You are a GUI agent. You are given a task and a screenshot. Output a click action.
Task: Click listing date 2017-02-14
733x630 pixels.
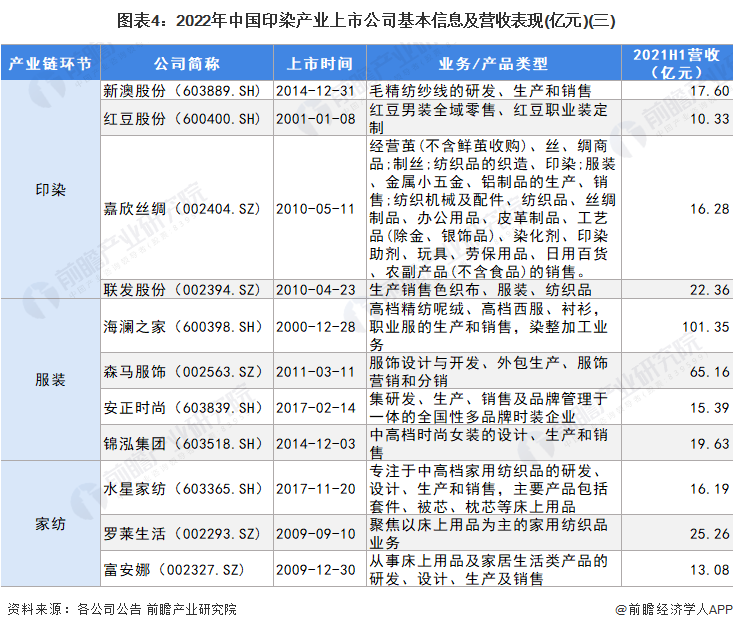tap(316, 408)
